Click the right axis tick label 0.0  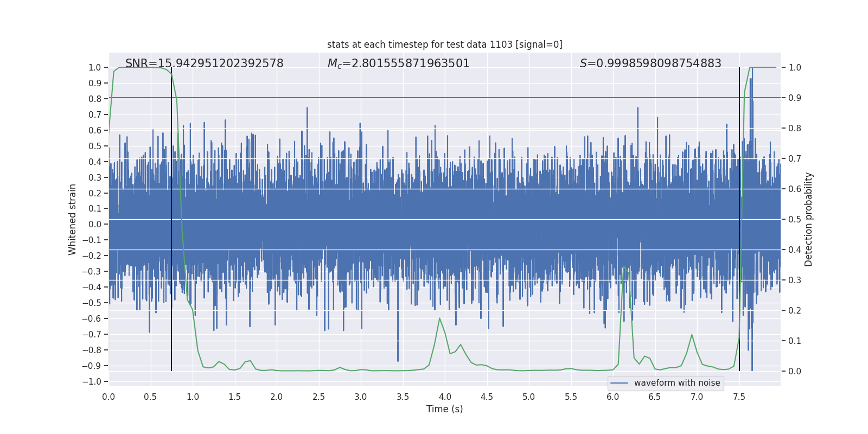click(x=795, y=372)
